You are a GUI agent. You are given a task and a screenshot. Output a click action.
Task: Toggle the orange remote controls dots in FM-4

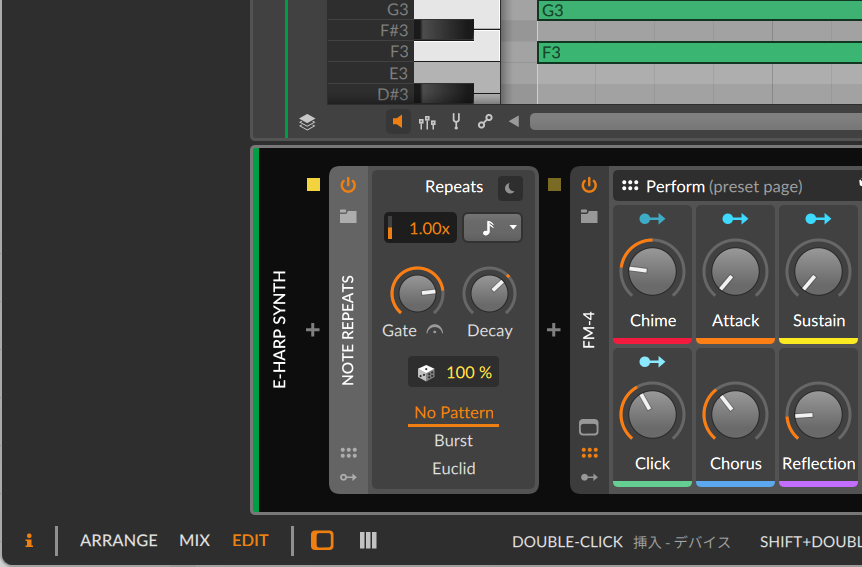coord(589,453)
